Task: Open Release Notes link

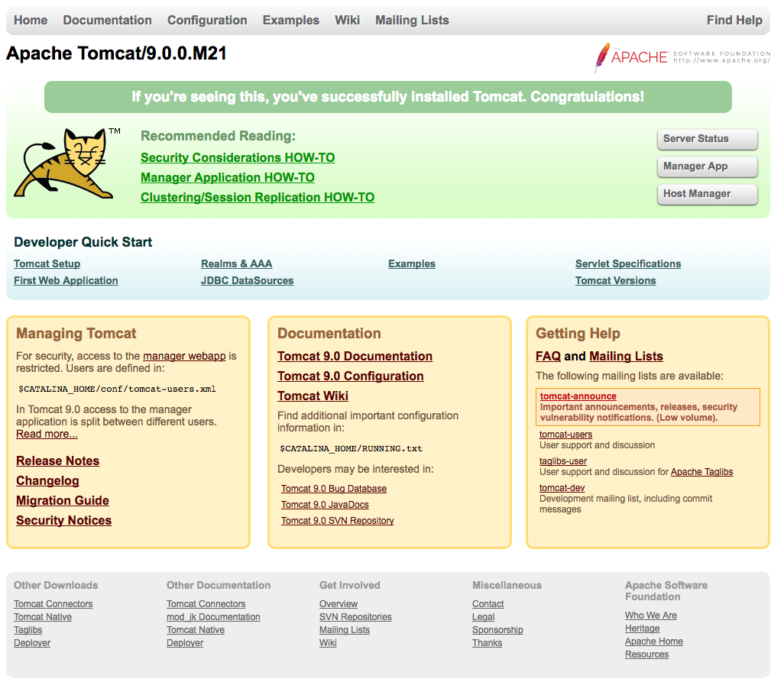Action: tap(57, 460)
